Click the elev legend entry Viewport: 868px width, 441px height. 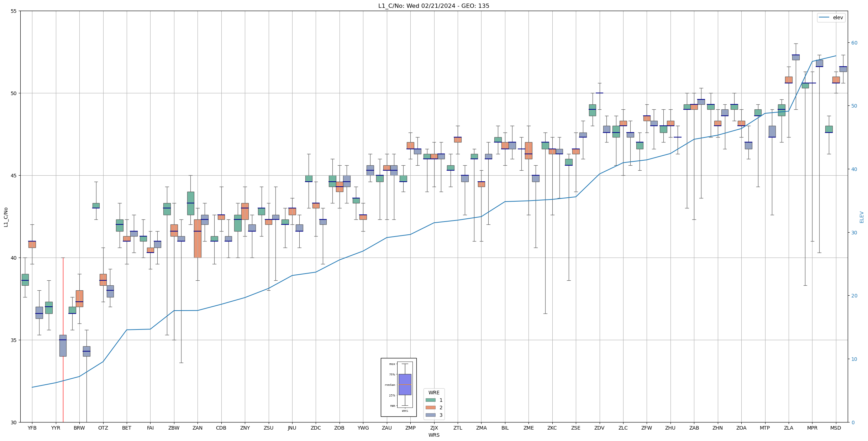831,17
